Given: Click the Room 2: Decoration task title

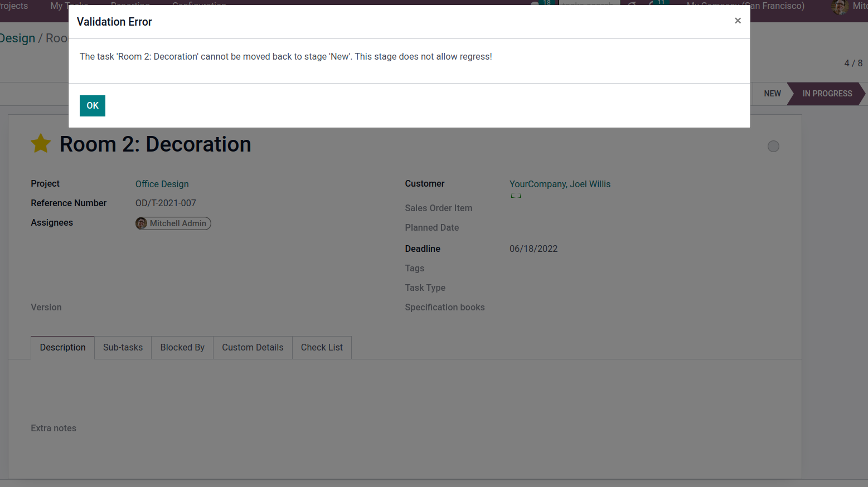Looking at the screenshot, I should [x=156, y=144].
